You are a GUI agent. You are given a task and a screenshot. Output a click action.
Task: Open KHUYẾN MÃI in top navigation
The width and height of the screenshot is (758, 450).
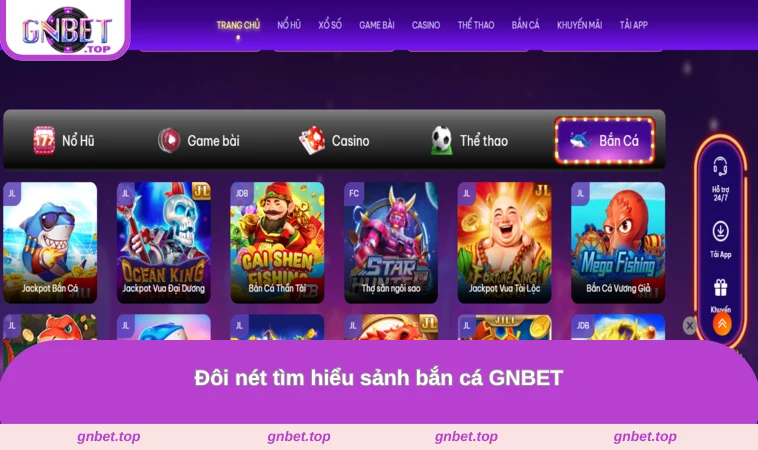point(579,25)
